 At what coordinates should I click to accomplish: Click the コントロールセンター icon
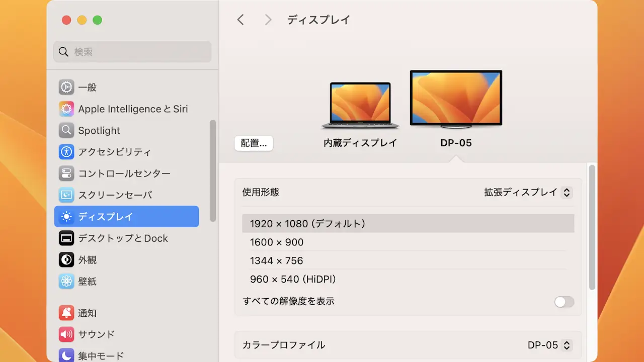click(x=66, y=173)
